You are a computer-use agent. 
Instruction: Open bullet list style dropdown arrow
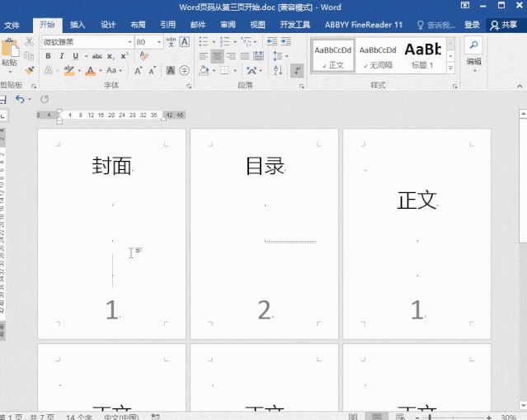(214, 42)
